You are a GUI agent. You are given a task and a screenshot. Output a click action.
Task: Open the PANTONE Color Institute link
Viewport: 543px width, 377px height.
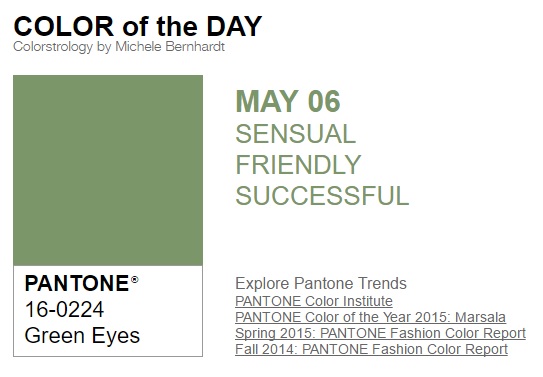(314, 301)
